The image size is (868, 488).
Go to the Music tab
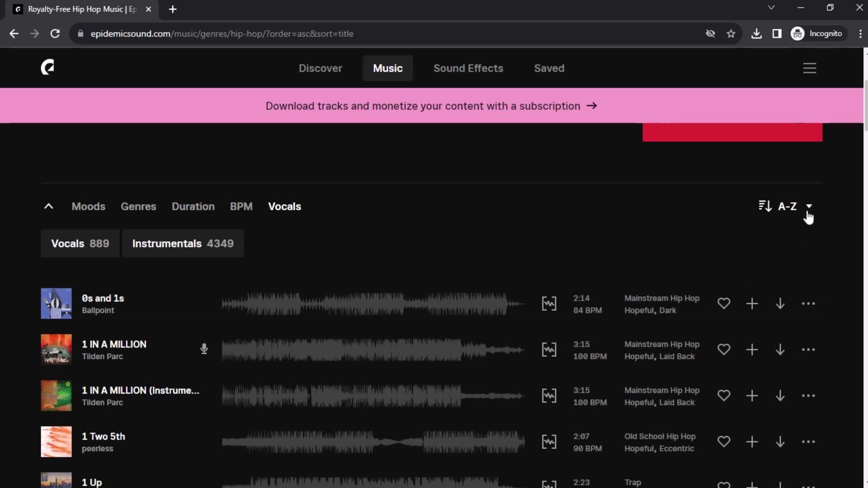[387, 68]
